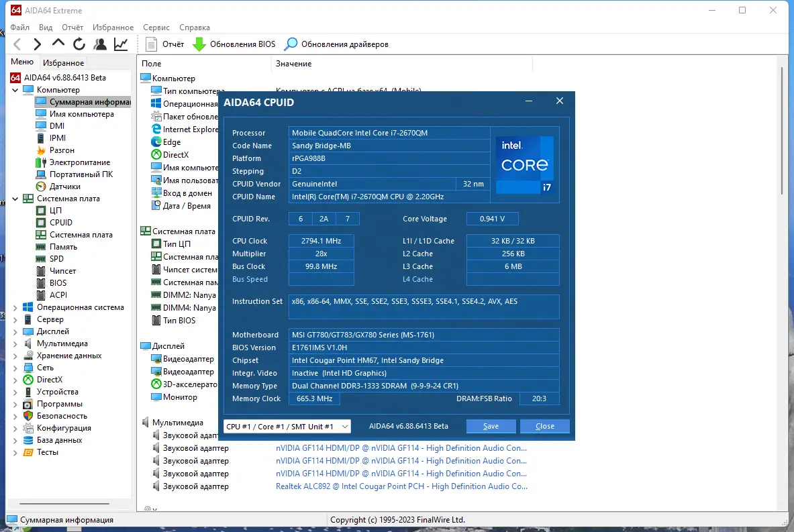Click the Тесты icon in the tree
The width and height of the screenshot is (794, 532).
pos(28,453)
